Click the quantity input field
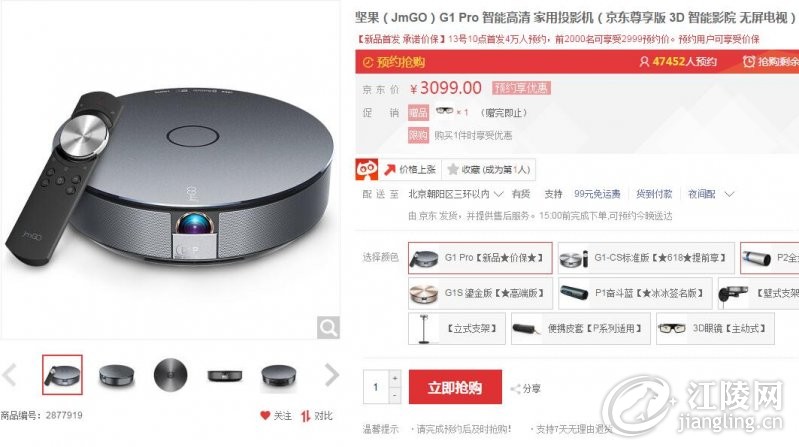The image size is (799, 447). [376, 387]
